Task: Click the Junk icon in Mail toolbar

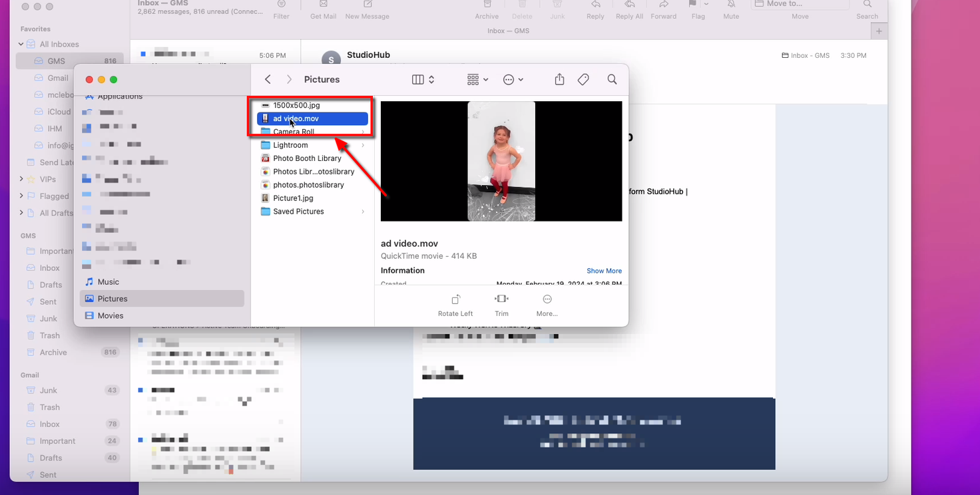Action: tap(557, 4)
